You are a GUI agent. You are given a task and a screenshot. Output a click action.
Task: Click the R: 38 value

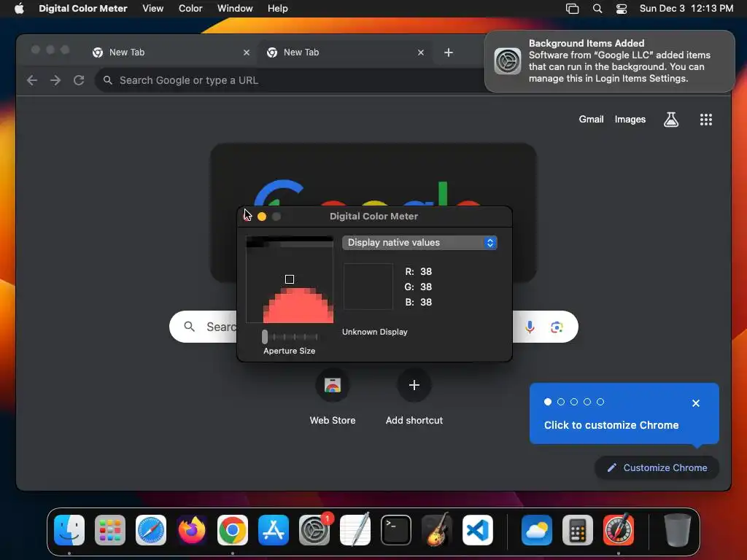click(x=418, y=271)
